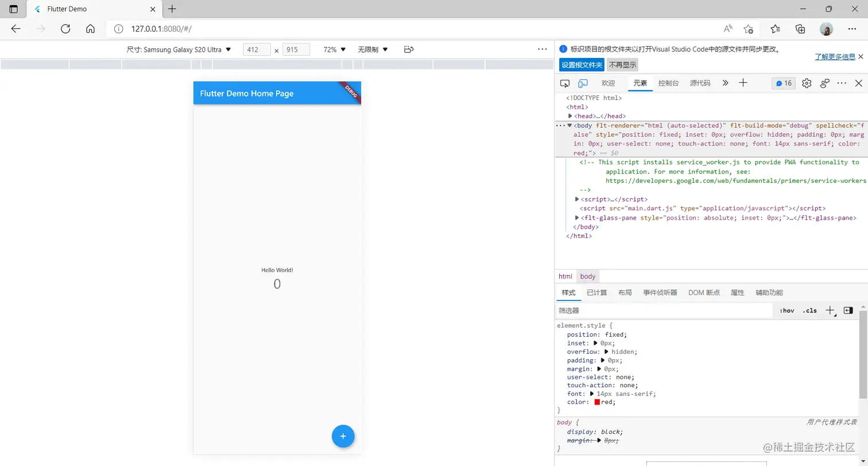Open the user profile avatar
868x466 pixels.
tap(826, 29)
